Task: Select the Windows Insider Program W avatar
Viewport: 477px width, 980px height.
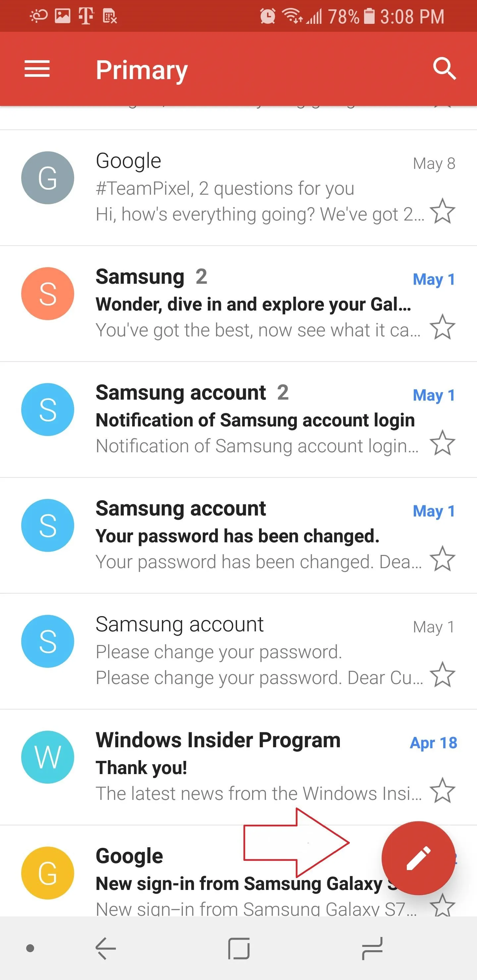Action: (48, 757)
